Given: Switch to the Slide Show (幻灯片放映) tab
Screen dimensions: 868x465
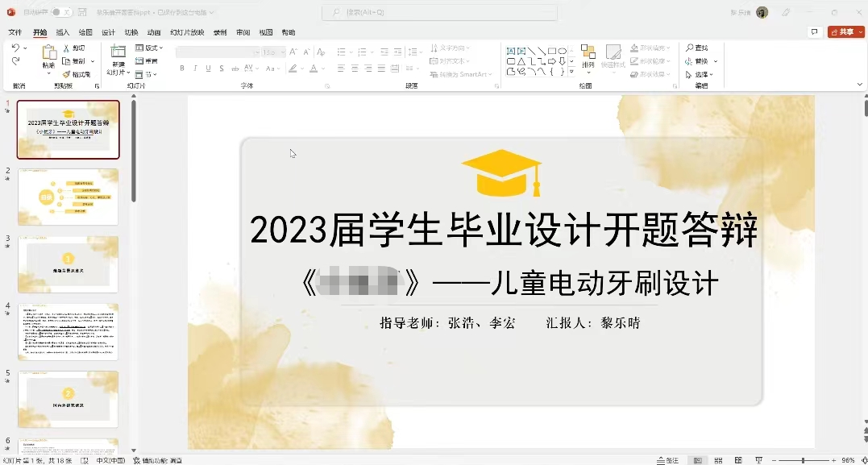Looking at the screenshot, I should pos(187,32).
